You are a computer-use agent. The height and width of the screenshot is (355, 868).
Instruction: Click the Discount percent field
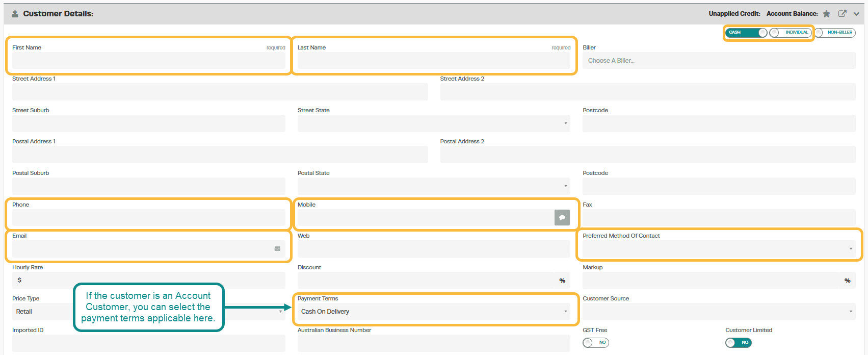(434, 281)
